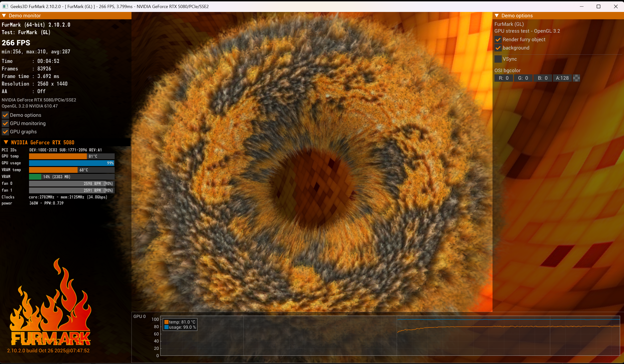Click the AA : Off line
Image resolution: width=624 pixels, height=364 pixels.
pos(23,91)
